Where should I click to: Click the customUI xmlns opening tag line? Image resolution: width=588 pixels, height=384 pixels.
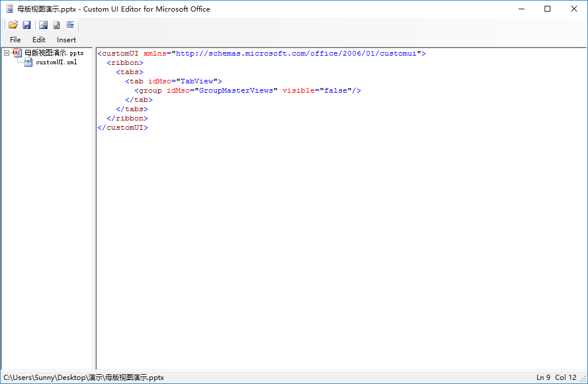tap(262, 53)
